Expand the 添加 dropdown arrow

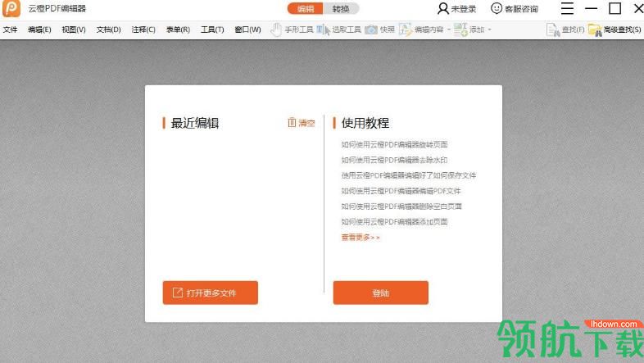[490, 29]
